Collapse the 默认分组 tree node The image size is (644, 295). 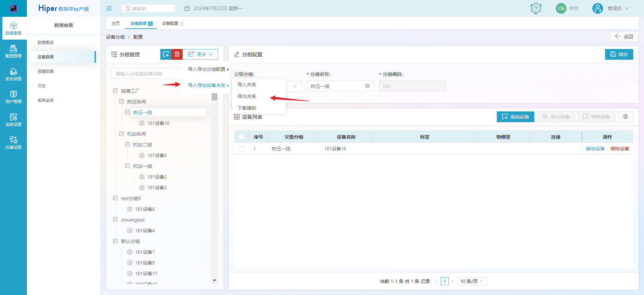click(x=115, y=241)
